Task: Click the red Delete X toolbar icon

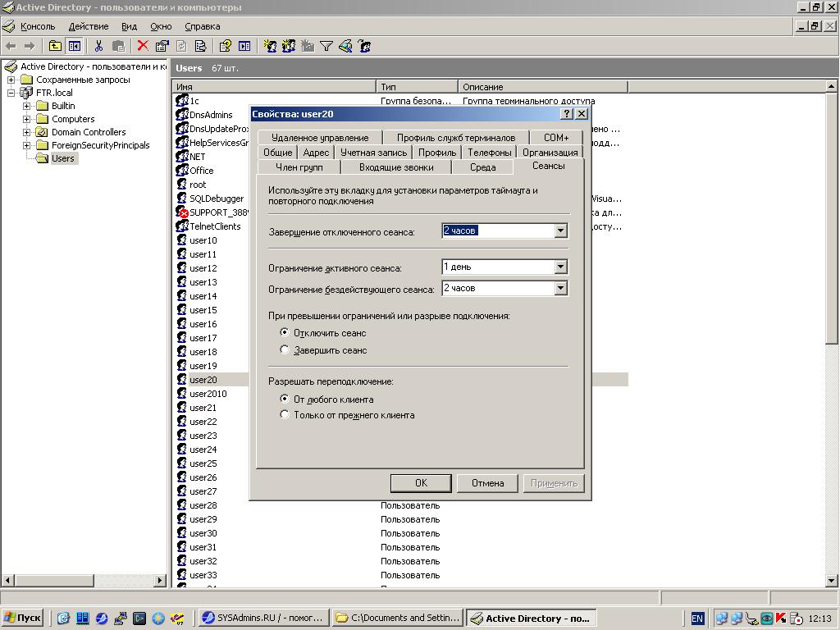Action: click(x=143, y=46)
